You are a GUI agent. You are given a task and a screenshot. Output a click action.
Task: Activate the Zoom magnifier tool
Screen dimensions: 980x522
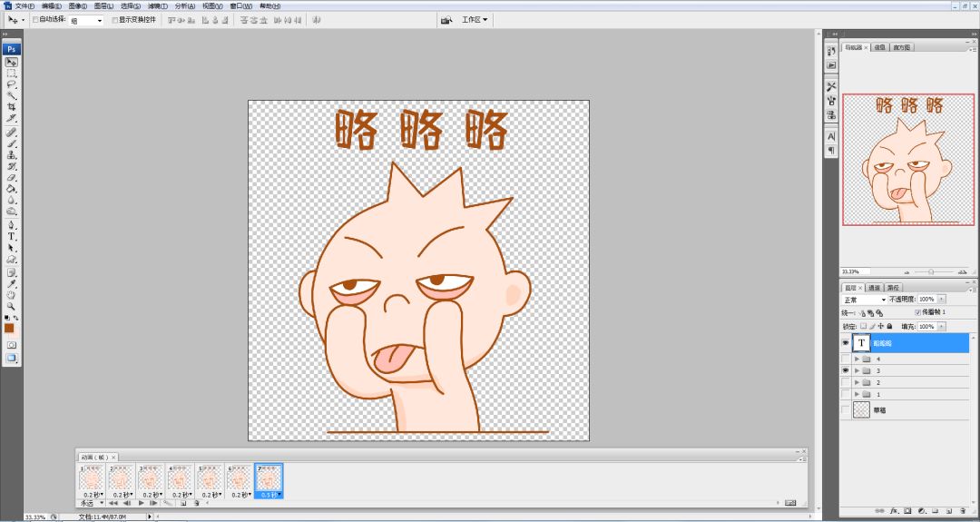point(12,307)
